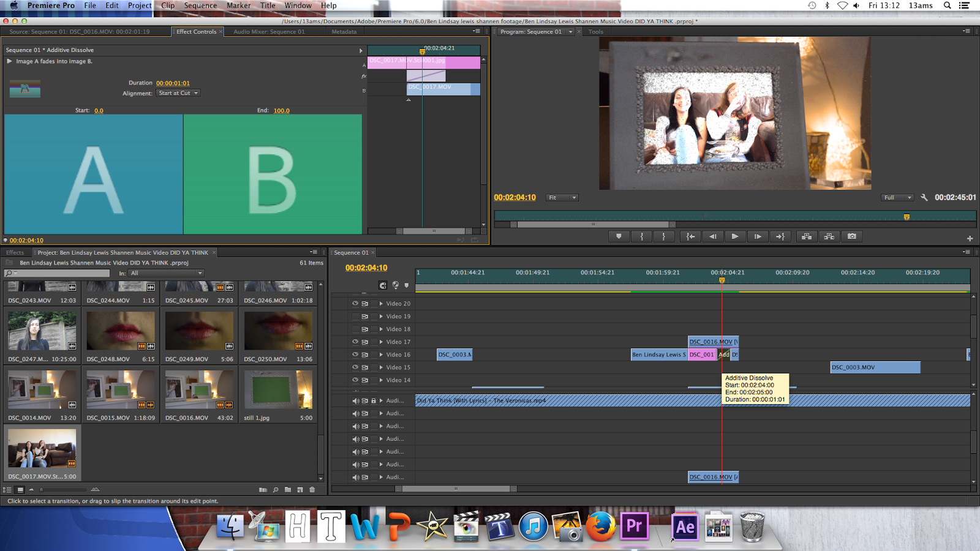Show the Video 18 track output
Viewport: 980px width, 551px height.
coord(355,329)
